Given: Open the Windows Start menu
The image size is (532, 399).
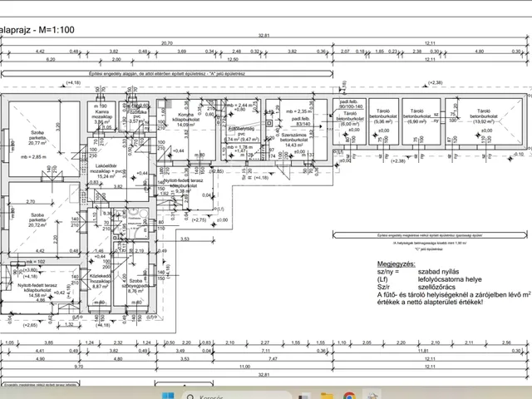Looking at the screenshot, I should coord(168,396).
